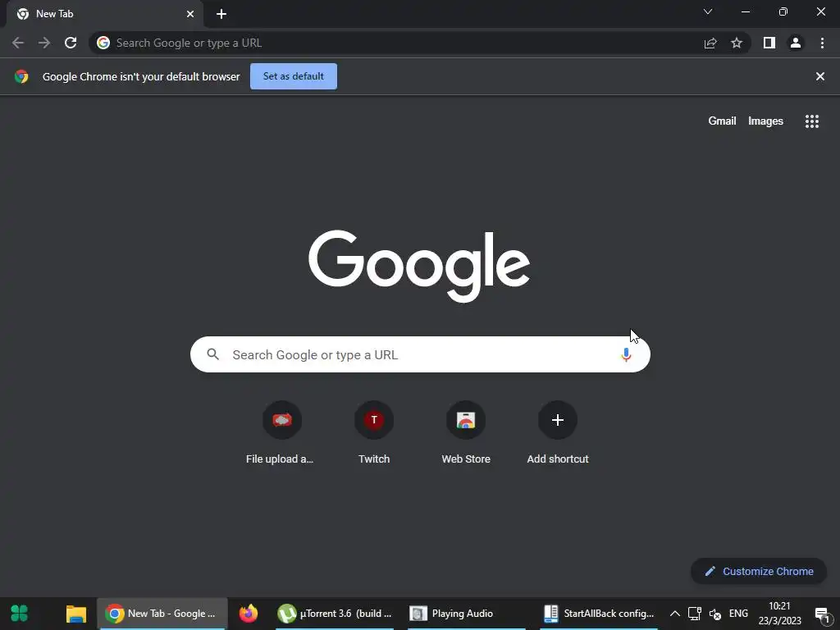The height and width of the screenshot is (630, 840).
Task: Open the side panel icon
Action: (769, 43)
